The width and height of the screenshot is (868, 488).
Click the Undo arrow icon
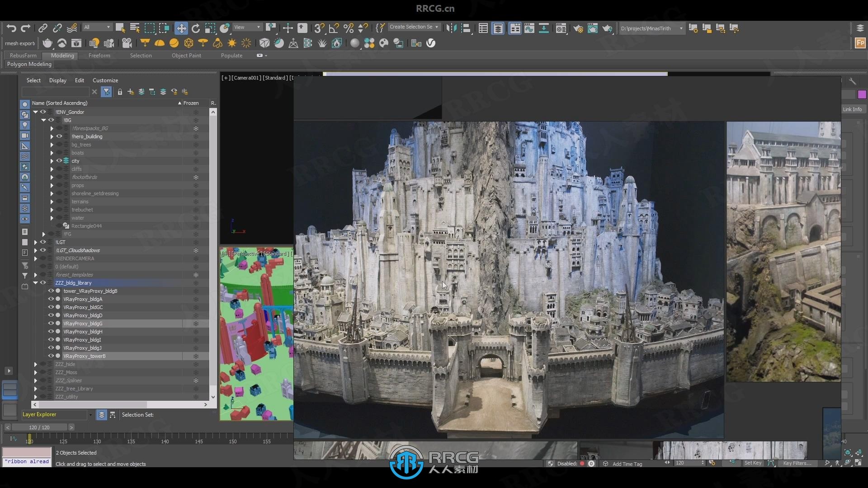11,28
